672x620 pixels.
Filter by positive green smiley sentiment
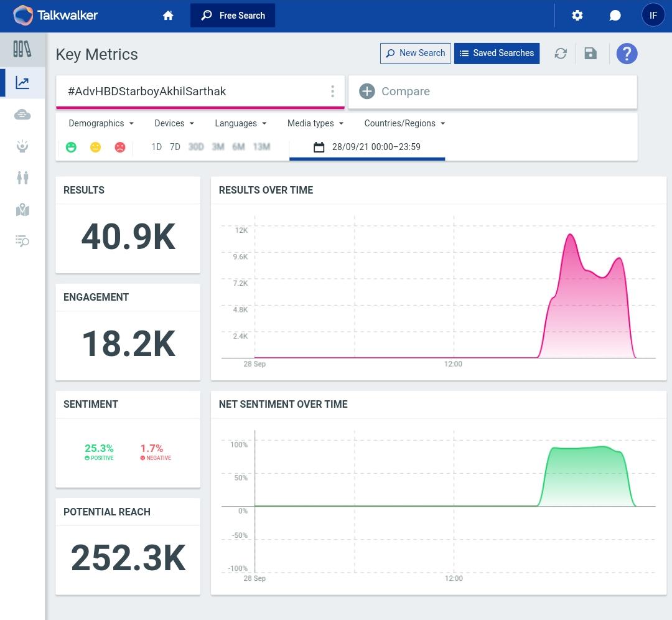(x=71, y=147)
